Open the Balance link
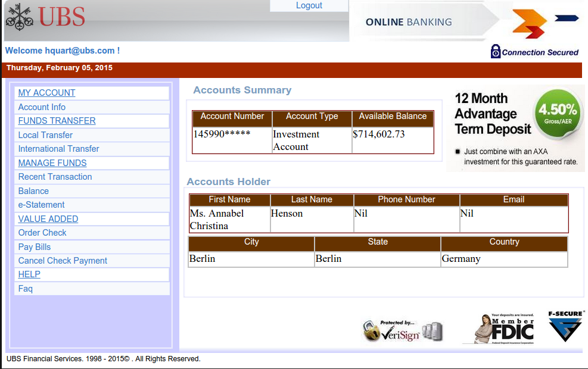This screenshot has width=588, height=369. pos(33,191)
